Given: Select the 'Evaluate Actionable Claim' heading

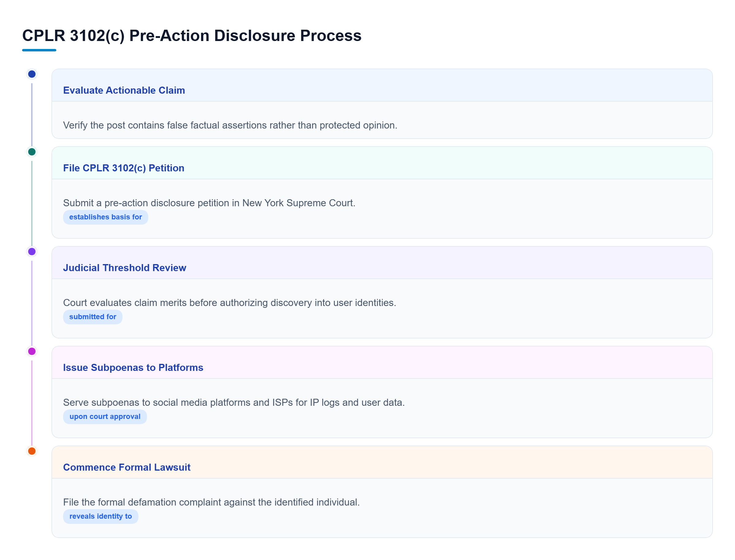Looking at the screenshot, I should (x=124, y=90).
